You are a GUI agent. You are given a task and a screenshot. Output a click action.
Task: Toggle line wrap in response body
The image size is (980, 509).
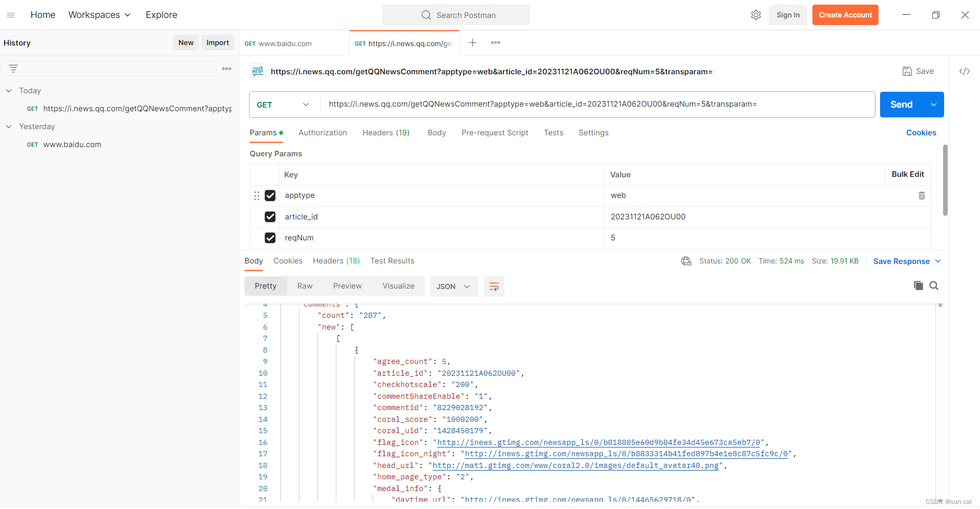pyautogui.click(x=494, y=287)
